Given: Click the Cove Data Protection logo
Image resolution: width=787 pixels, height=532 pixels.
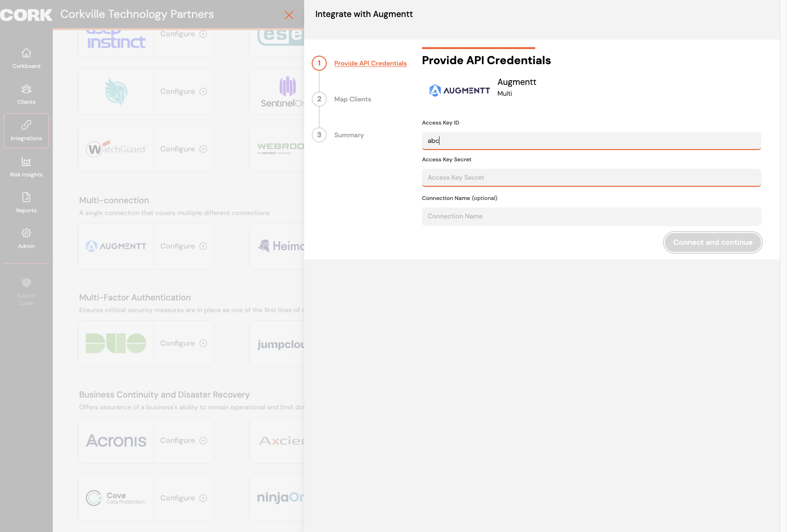Looking at the screenshot, I should point(116,498).
